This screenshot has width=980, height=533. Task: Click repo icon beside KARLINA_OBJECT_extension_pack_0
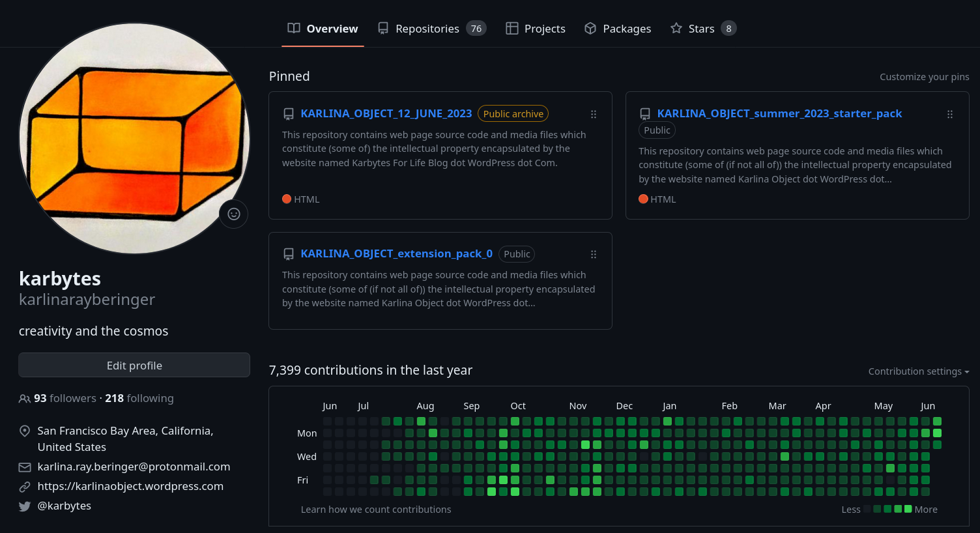click(x=289, y=254)
